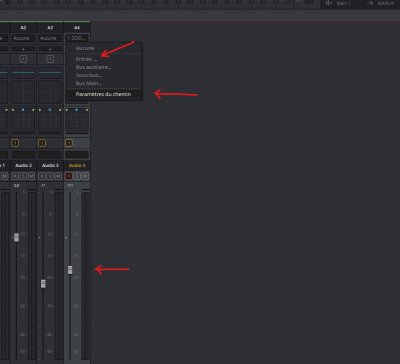The height and width of the screenshot is (364, 400).
Task: Open the Audio 2 pan control
Action: tap(23, 121)
